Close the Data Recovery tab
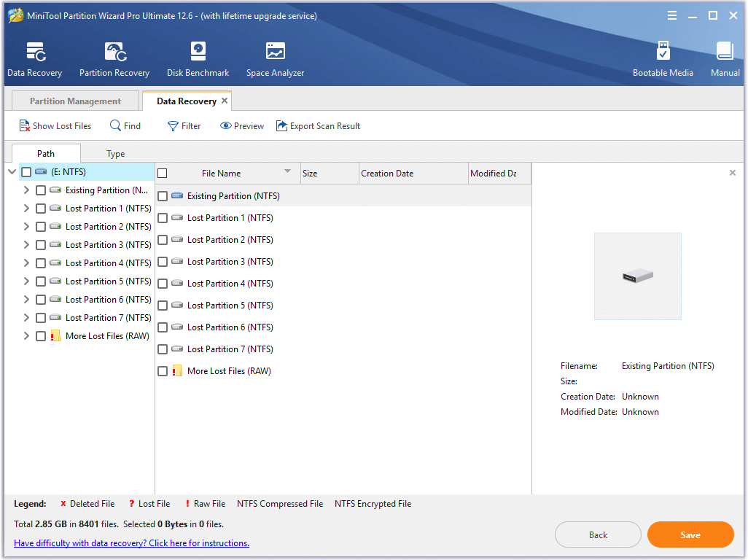 click(225, 101)
